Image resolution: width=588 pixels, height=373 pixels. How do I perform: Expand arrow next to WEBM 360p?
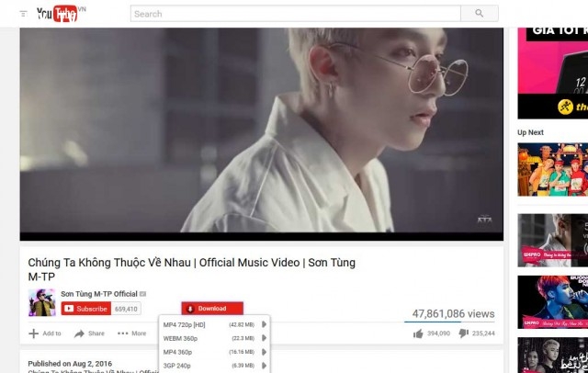(264, 338)
